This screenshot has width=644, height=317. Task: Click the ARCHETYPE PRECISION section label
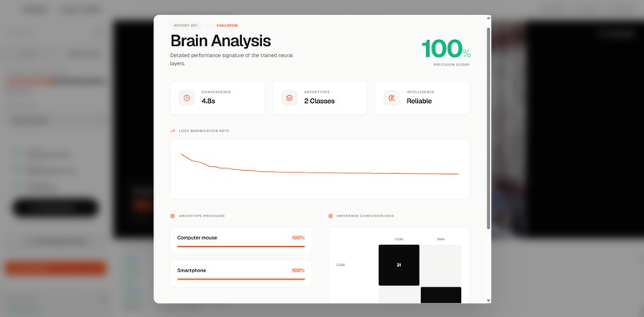coord(201,216)
